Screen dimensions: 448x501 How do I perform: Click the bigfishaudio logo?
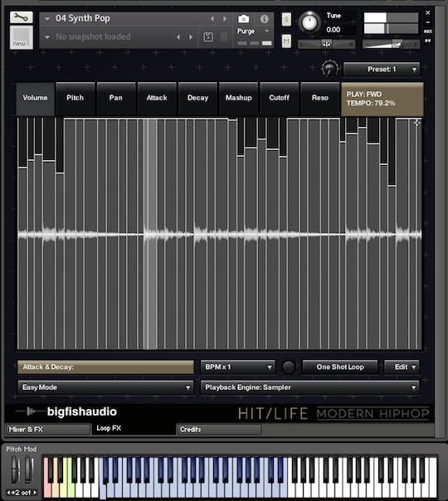pyautogui.click(x=66, y=411)
